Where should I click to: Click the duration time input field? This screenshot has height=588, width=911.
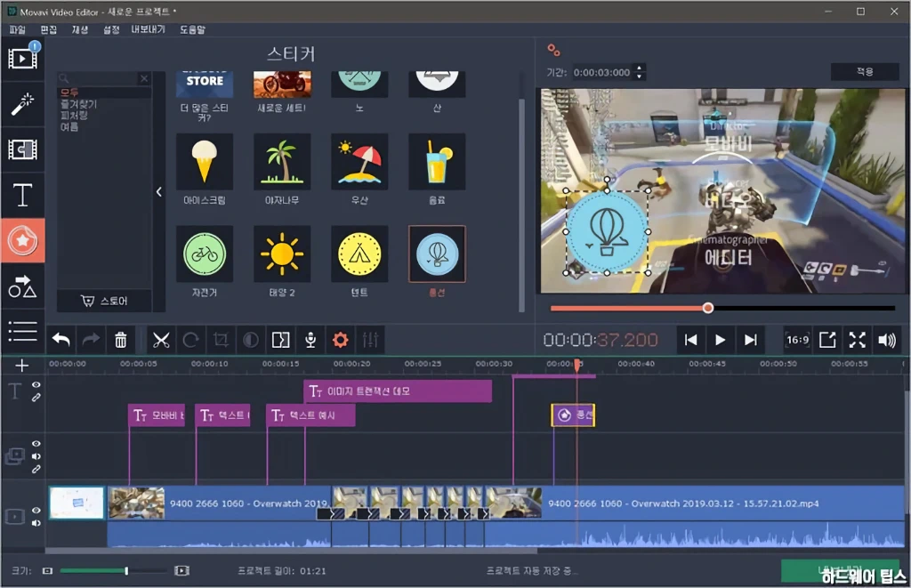(x=602, y=72)
